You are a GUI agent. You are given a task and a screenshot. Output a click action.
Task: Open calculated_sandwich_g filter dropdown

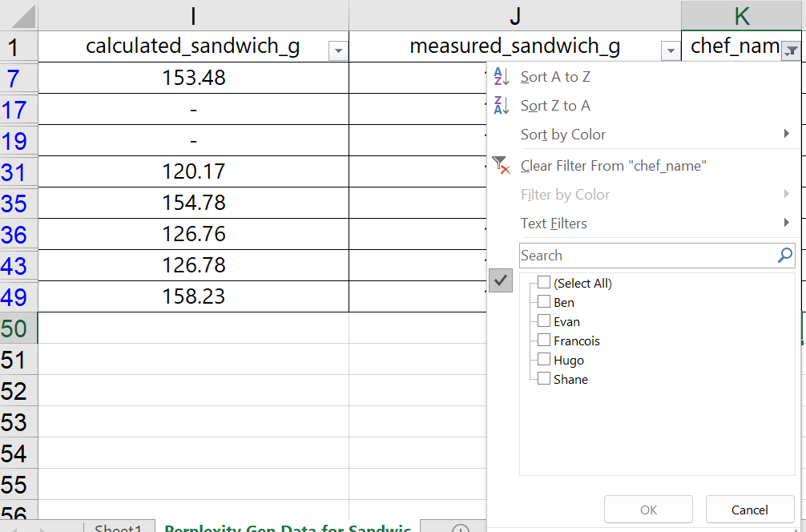click(338, 51)
